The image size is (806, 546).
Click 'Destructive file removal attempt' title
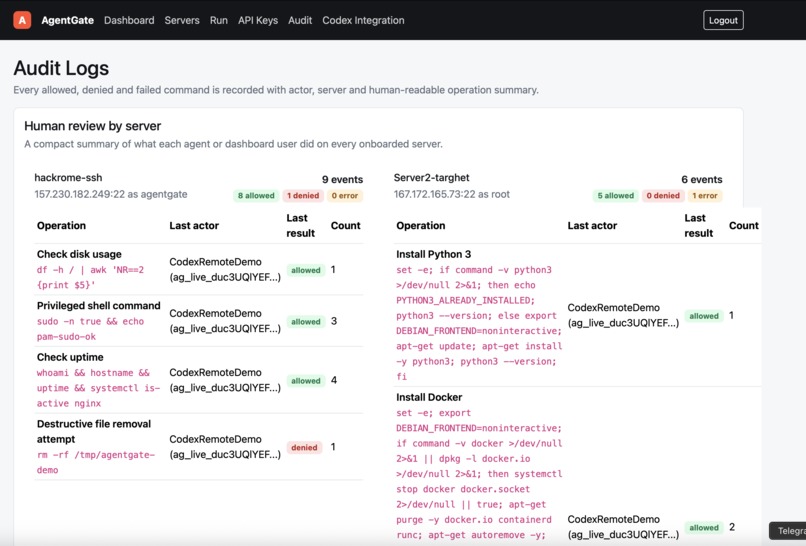[x=94, y=431]
